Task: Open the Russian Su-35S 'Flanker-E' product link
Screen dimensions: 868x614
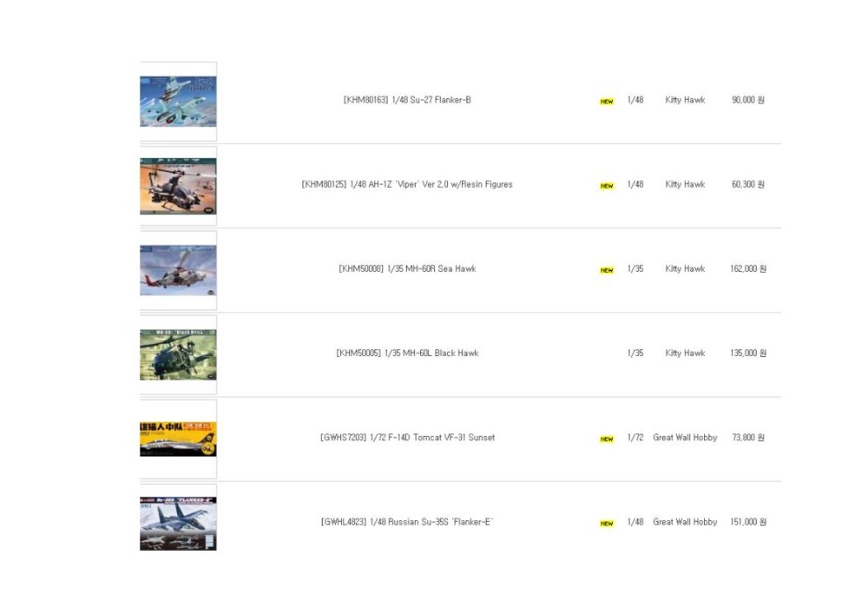Action: coord(407,521)
